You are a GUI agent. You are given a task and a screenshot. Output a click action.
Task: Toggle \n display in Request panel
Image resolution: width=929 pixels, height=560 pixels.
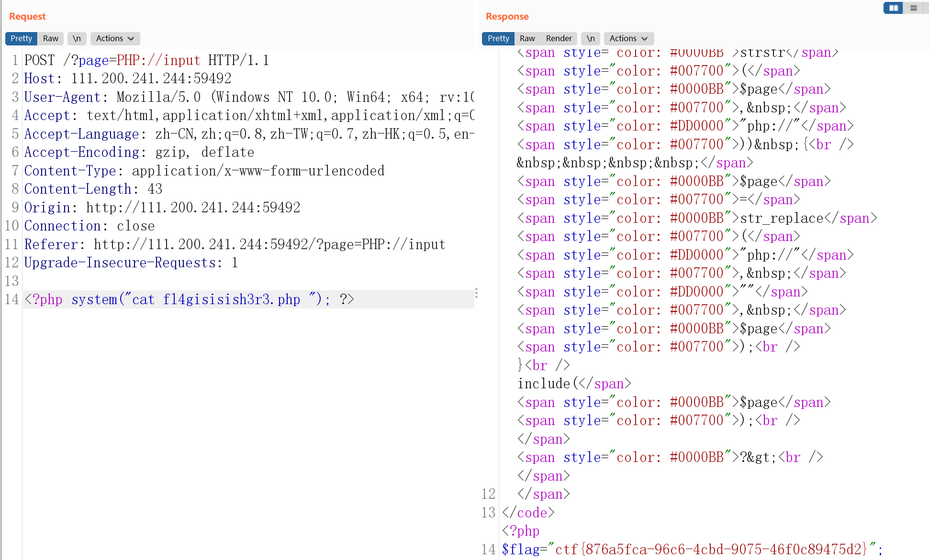[x=77, y=38]
